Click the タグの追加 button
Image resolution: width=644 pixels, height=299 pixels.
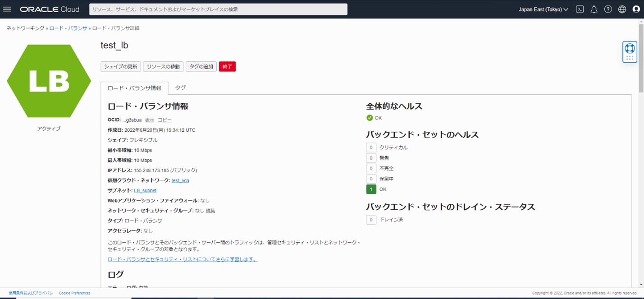pos(201,67)
